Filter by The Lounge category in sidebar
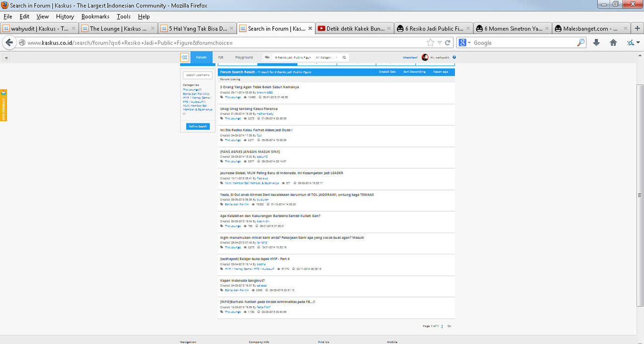The height and width of the screenshot is (344, 644). click(x=191, y=89)
